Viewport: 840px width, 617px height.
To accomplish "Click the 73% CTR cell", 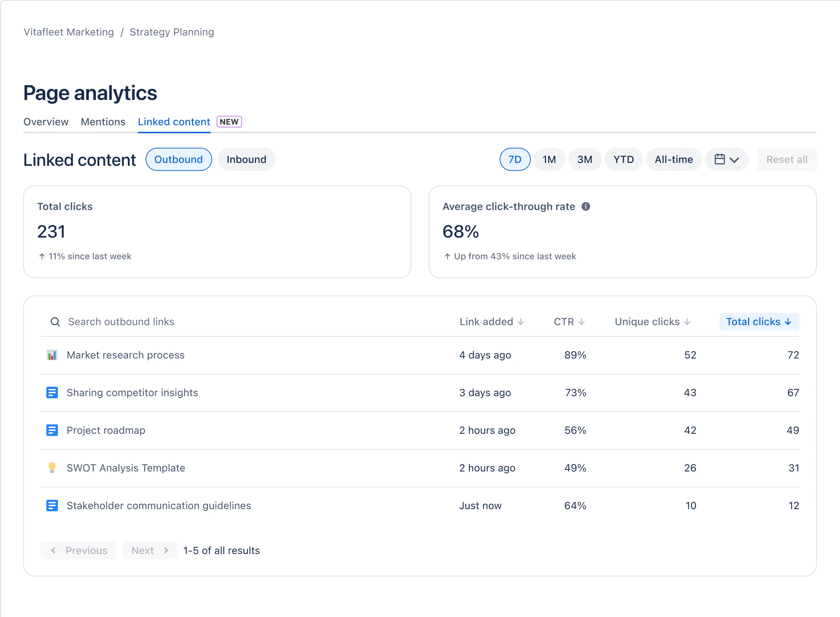I will coord(576,393).
